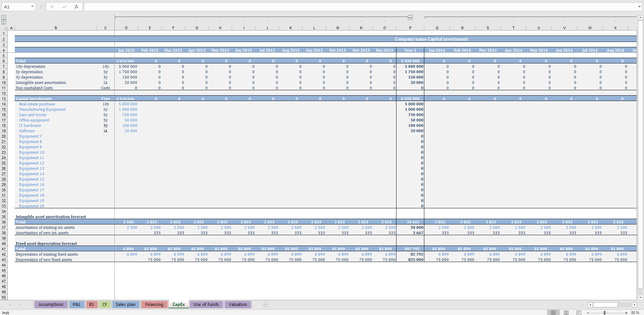Click the 'Aug 2014' heading cell

(x=615, y=50)
